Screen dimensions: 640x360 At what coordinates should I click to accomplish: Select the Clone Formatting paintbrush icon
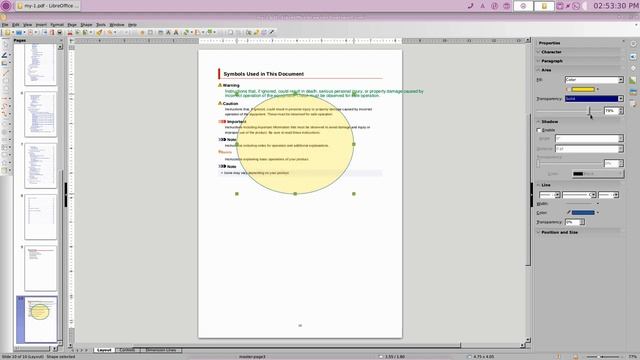pos(99,32)
